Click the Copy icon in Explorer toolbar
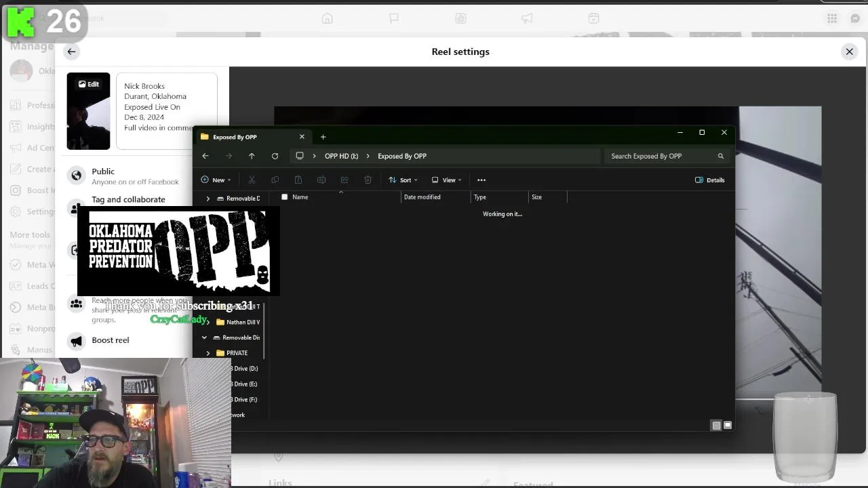The height and width of the screenshot is (488, 868). (275, 180)
